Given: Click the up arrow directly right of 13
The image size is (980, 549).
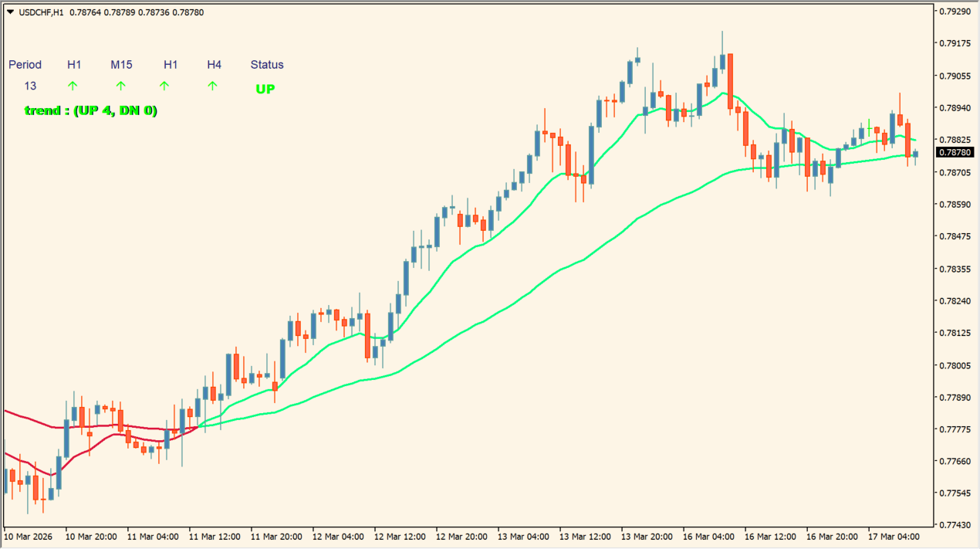Looking at the screenshot, I should coord(73,86).
